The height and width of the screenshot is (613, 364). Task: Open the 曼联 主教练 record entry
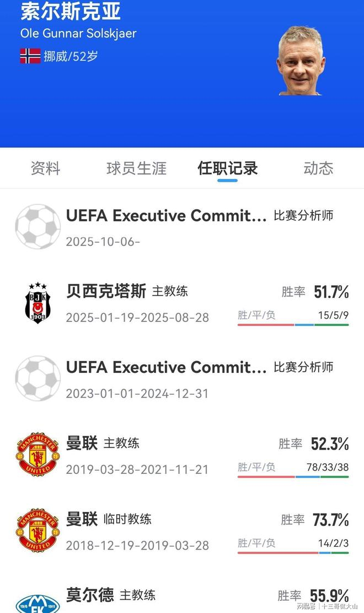pyautogui.click(x=82, y=443)
